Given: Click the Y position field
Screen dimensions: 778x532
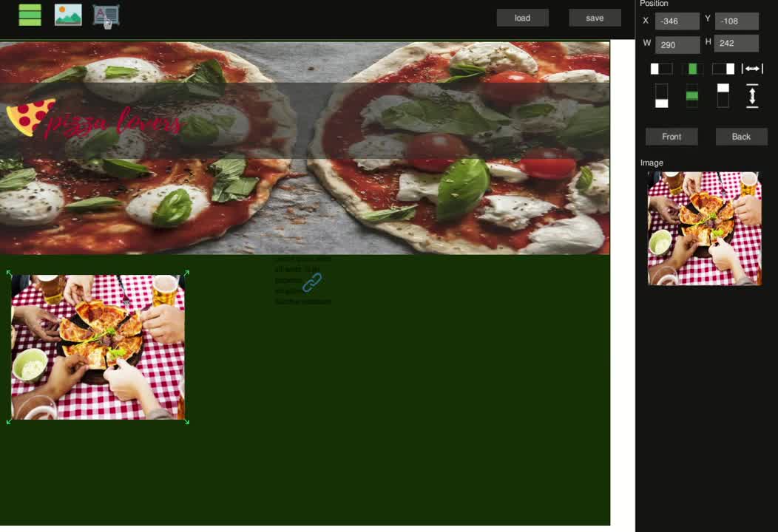Looking at the screenshot, I should pos(737,21).
